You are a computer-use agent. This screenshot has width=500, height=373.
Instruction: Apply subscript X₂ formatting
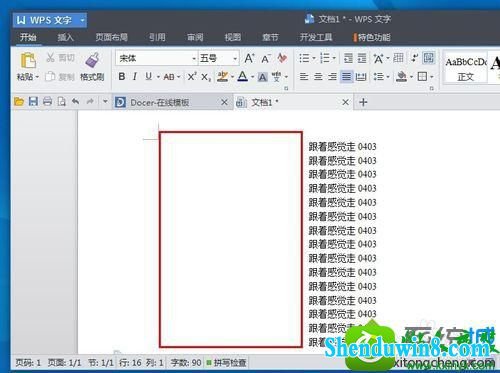206,77
